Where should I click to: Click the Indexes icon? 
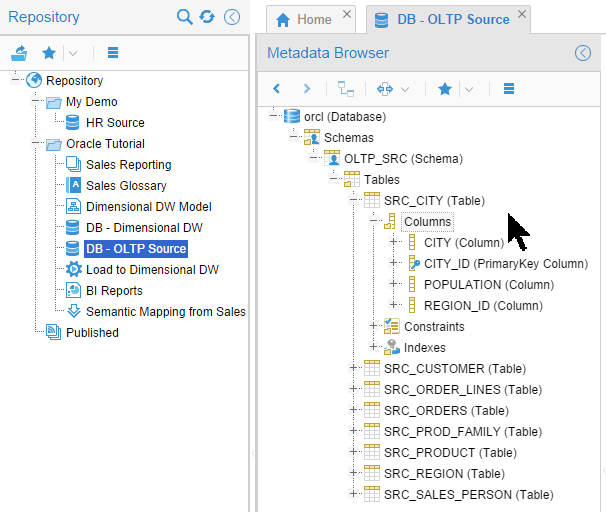pyautogui.click(x=392, y=347)
